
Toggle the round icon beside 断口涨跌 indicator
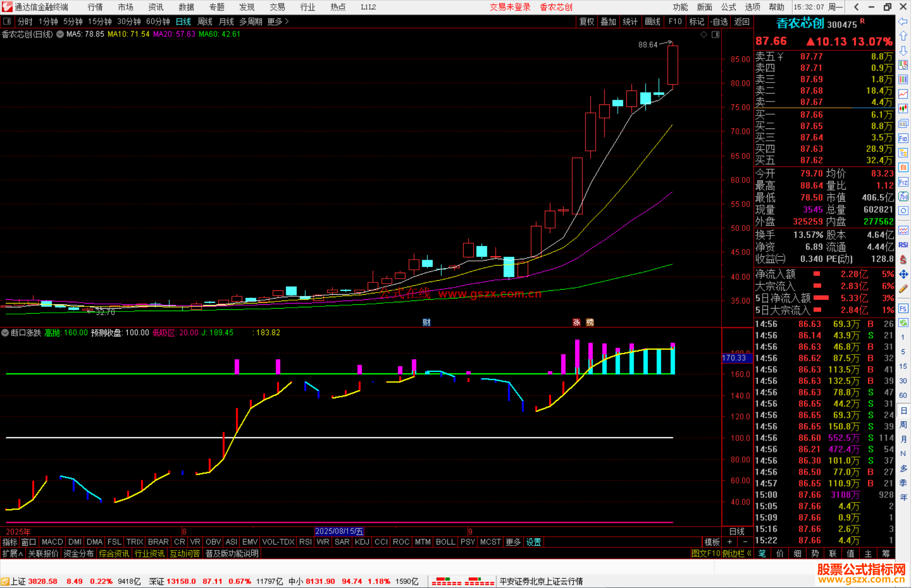coord(5,333)
